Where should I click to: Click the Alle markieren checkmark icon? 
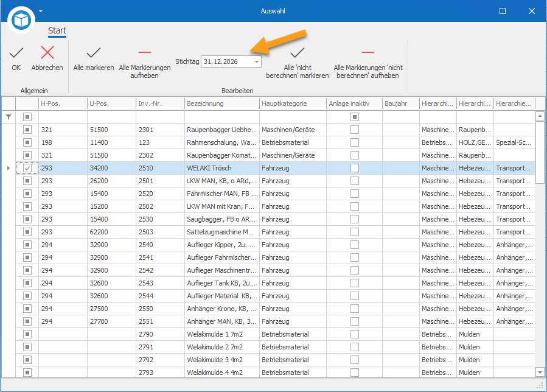(x=94, y=53)
